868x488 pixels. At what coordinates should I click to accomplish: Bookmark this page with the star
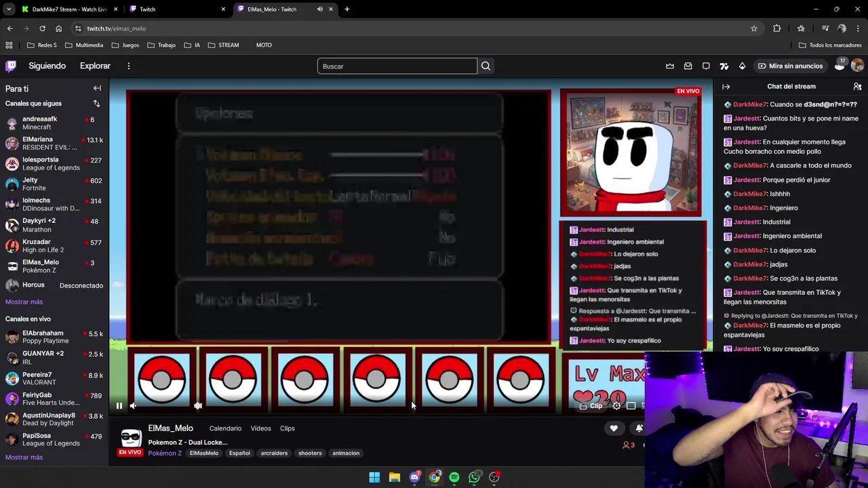point(753,28)
